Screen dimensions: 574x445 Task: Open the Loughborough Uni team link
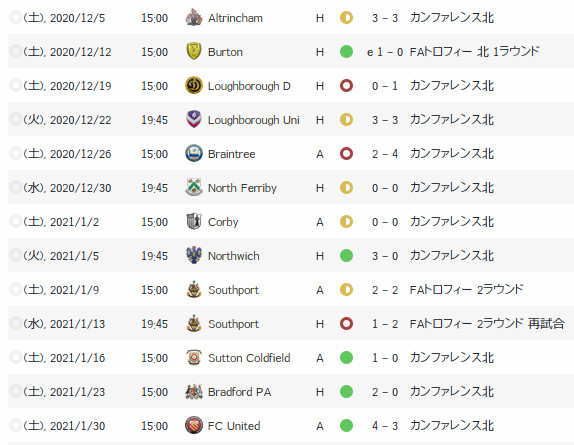point(253,120)
